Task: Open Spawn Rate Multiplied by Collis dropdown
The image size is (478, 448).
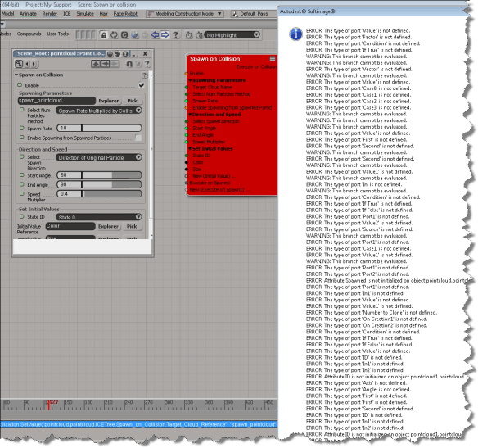Action: (99, 111)
